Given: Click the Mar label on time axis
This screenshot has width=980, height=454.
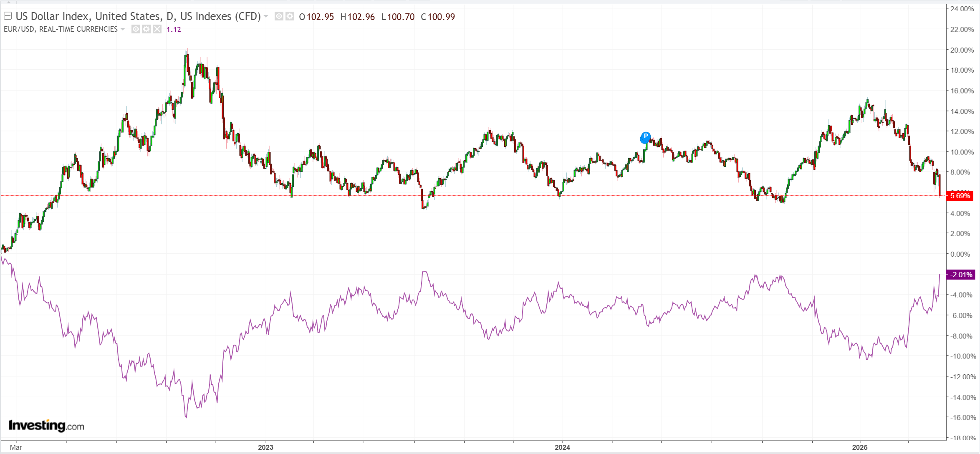Looking at the screenshot, I should tap(16, 447).
